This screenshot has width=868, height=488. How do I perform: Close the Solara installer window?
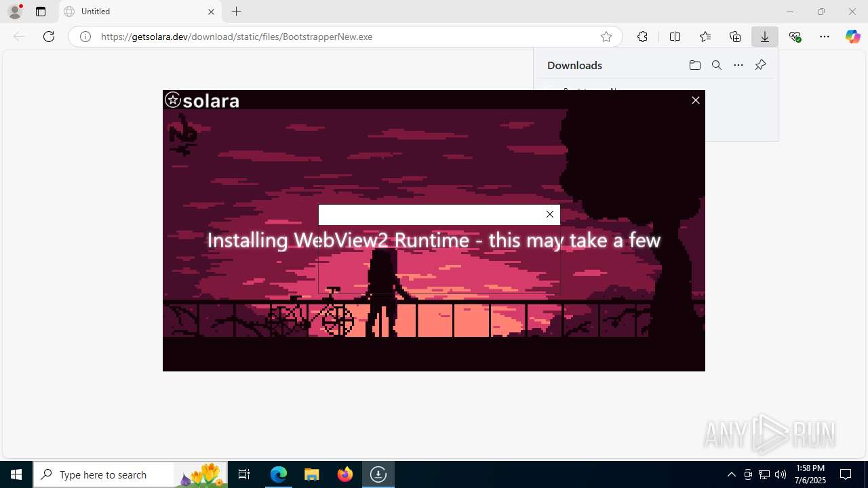click(695, 100)
